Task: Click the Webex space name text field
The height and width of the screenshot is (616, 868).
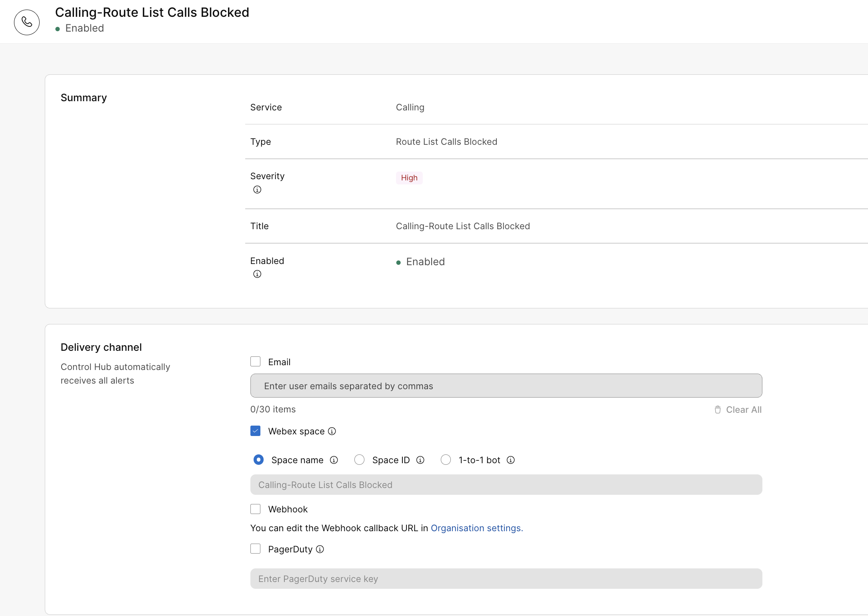Action: pos(506,484)
